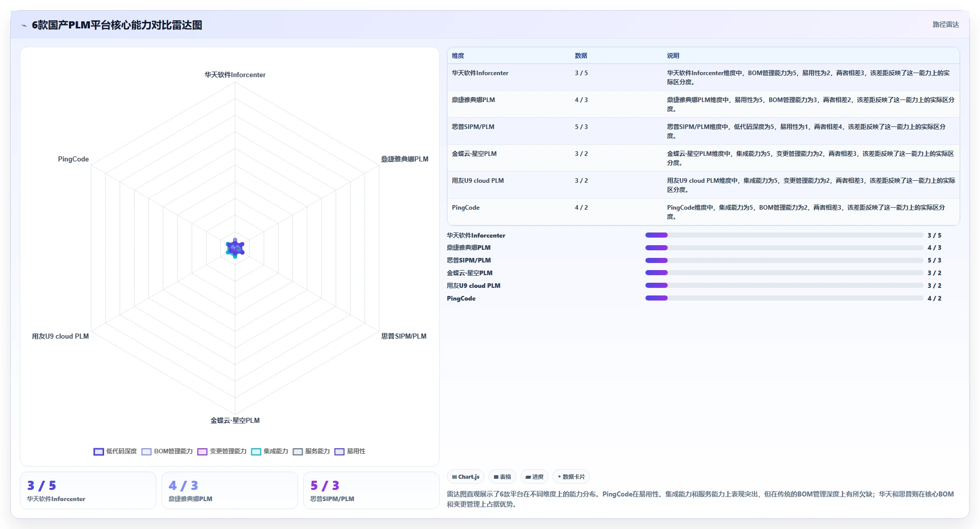Select the 用友U9 cloud PLM table row name
980x529 pixels.
[x=478, y=181]
